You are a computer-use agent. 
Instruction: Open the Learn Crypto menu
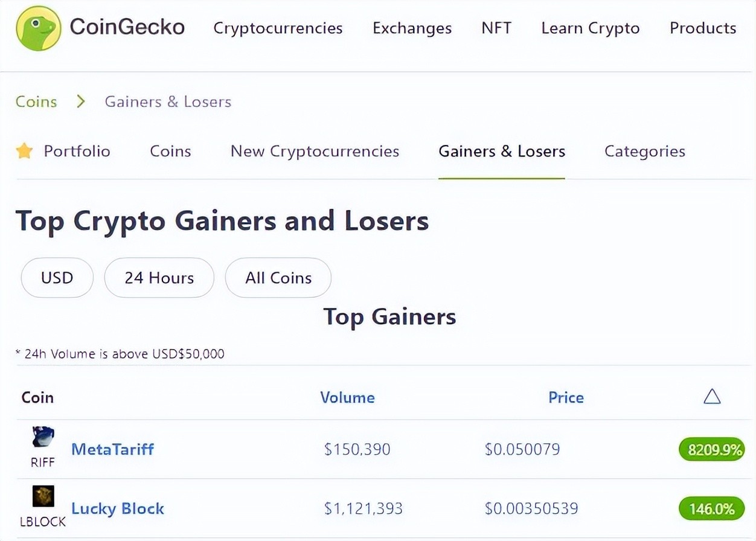click(x=590, y=28)
